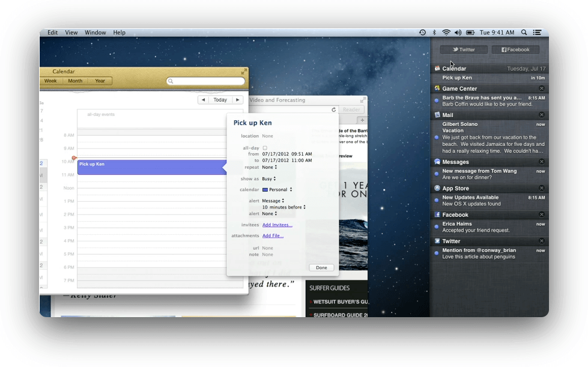Click the to date 07/17/2012 11:00 AM
The height and width of the screenshot is (367, 588).
[x=287, y=160]
